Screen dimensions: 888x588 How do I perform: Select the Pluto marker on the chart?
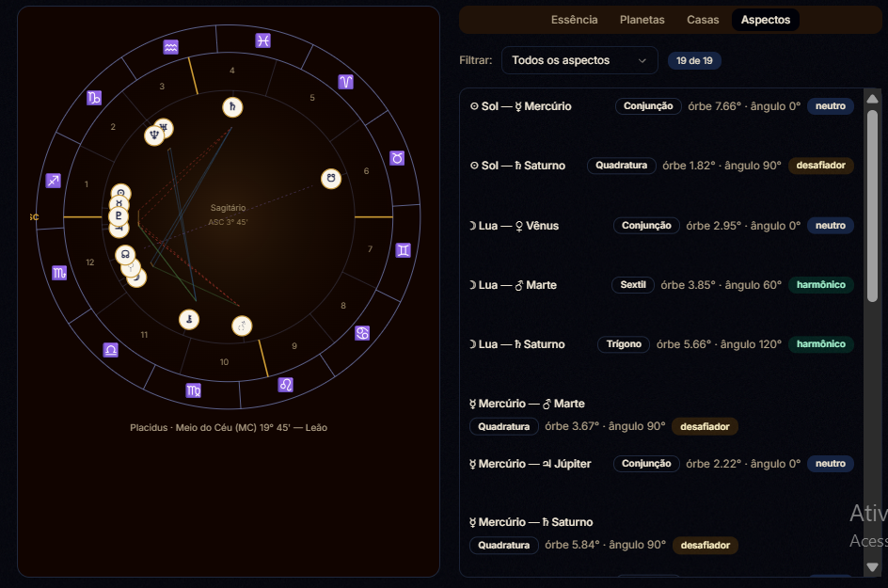(x=119, y=215)
